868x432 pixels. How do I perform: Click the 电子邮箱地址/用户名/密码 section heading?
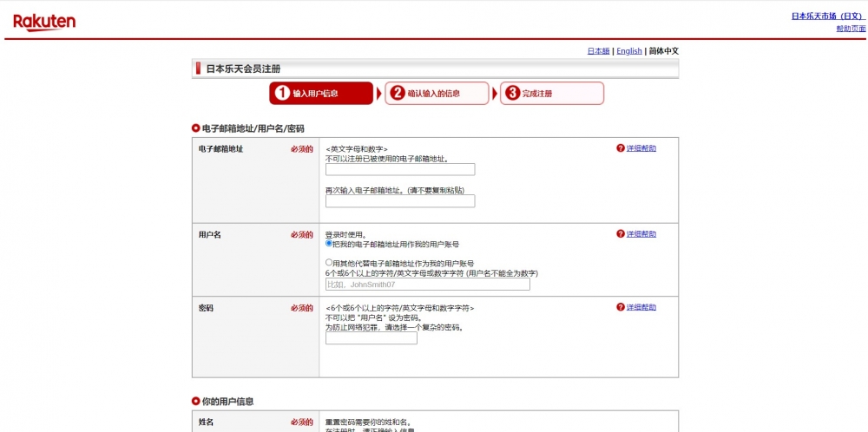(x=253, y=128)
